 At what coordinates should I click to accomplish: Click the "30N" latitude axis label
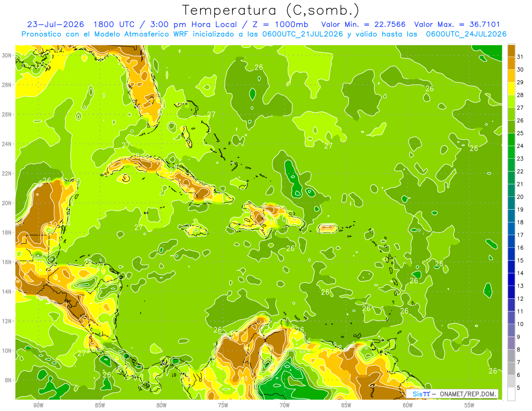tap(8, 55)
